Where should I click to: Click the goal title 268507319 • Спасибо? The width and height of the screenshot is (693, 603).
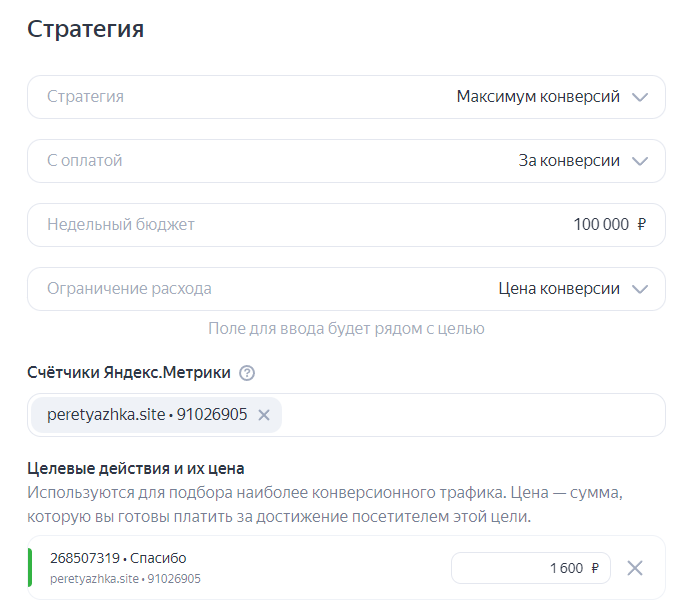point(118,558)
